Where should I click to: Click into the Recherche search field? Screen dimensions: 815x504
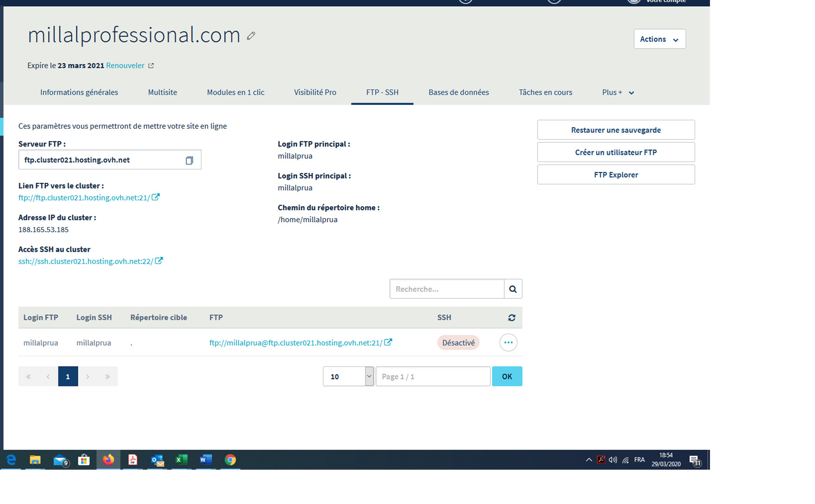pos(446,289)
